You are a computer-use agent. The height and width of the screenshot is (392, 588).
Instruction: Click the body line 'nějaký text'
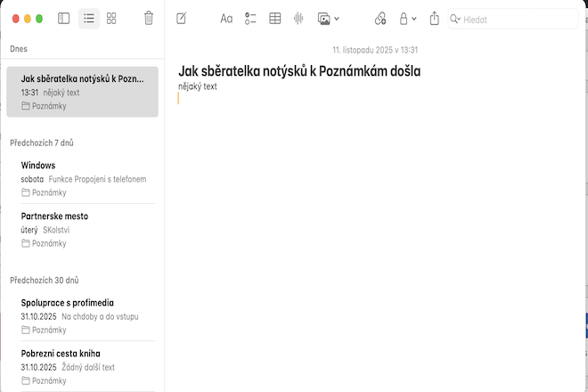pyautogui.click(x=198, y=86)
